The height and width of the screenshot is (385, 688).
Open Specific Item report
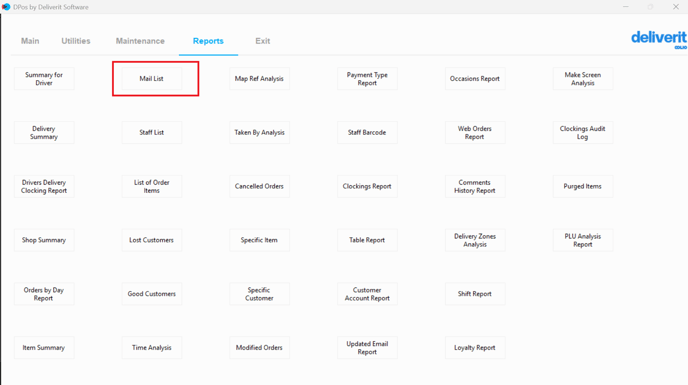coord(259,240)
